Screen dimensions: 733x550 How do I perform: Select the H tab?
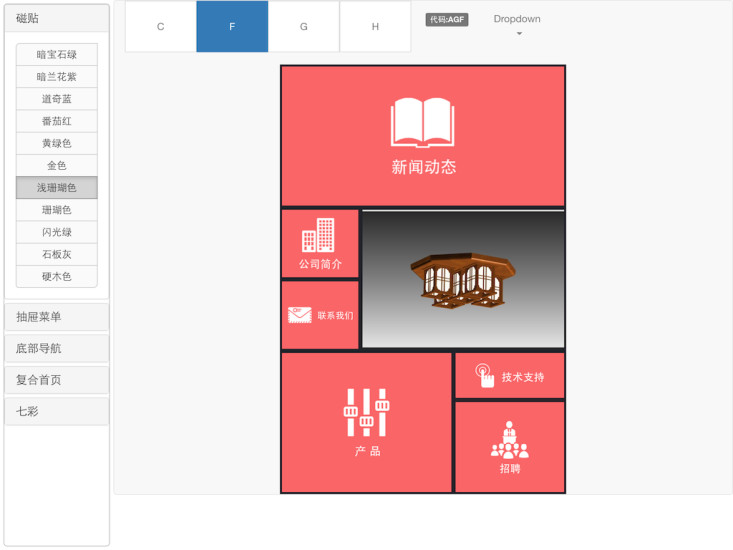tap(375, 27)
